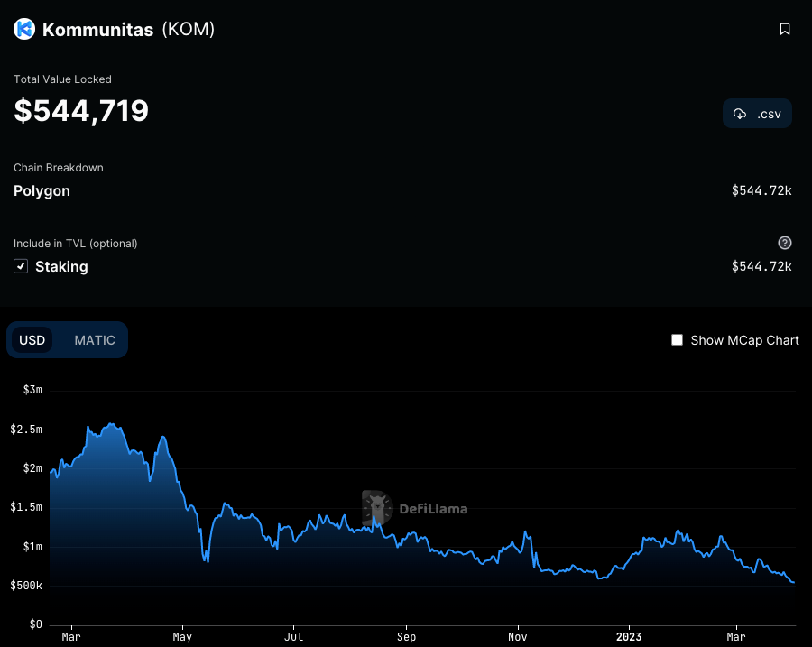Switch chart denomination to USD

(x=32, y=340)
